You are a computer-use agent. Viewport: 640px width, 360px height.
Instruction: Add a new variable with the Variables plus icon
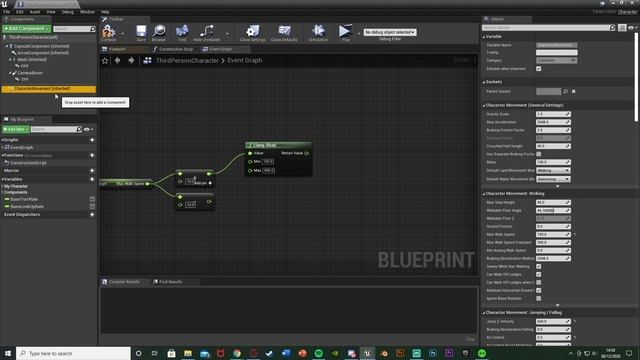92,179
